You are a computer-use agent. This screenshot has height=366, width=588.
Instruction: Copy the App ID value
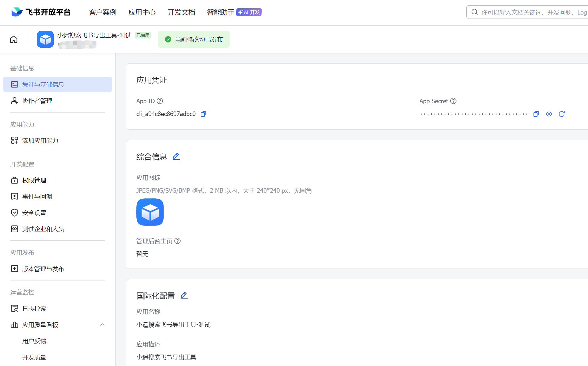coord(203,114)
